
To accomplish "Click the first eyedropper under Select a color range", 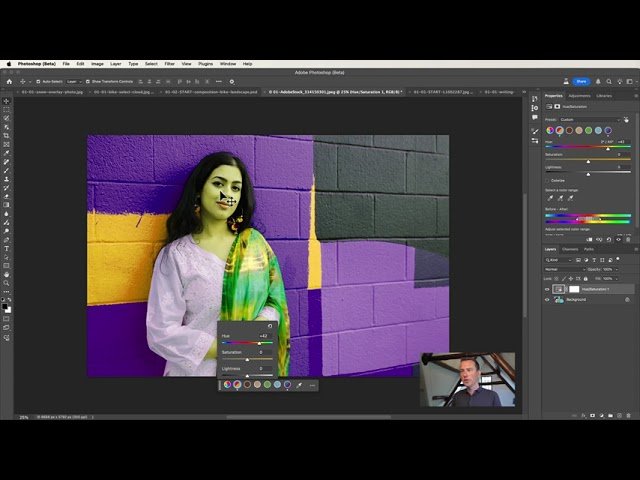I will pos(550,198).
